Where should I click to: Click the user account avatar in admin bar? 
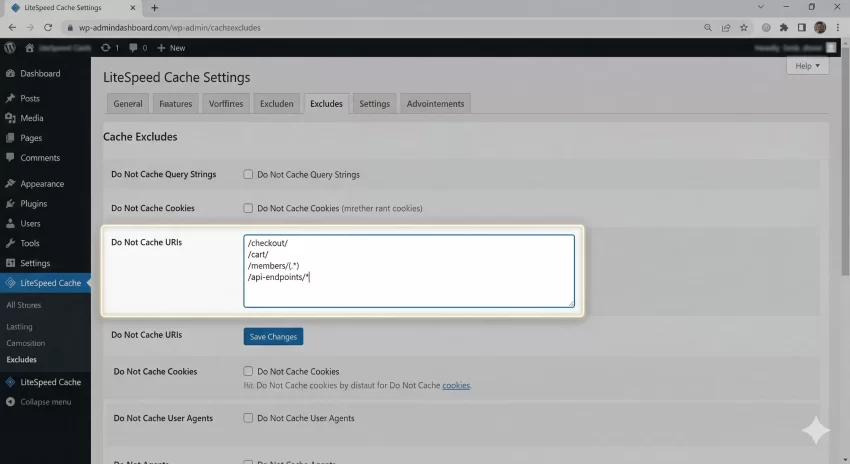click(831, 48)
